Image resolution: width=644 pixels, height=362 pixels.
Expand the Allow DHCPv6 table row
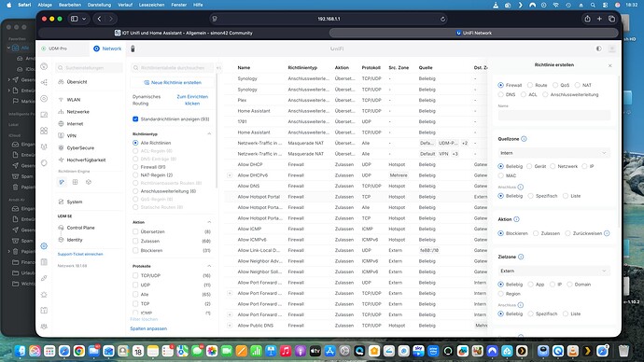230,175
